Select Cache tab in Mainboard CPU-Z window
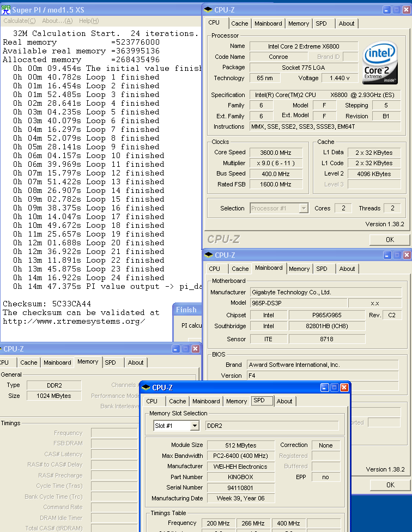Screen dimensions: 412x532 (x=240, y=269)
